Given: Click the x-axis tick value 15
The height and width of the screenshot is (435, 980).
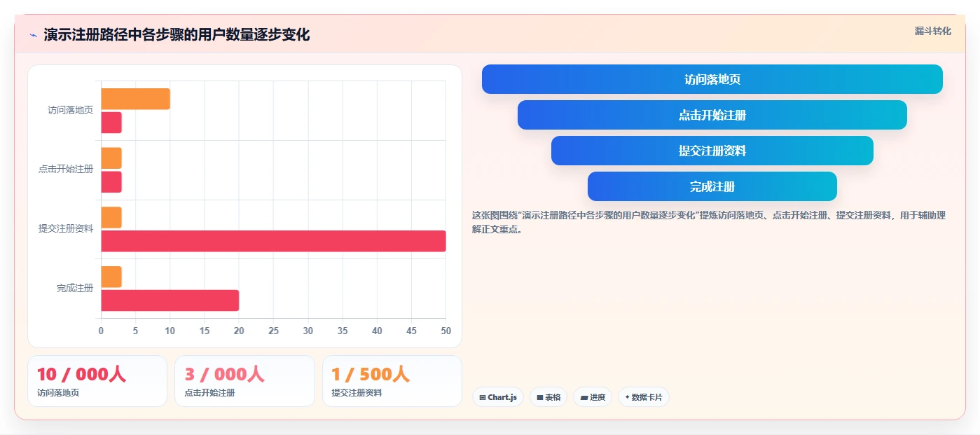Looking at the screenshot, I should [205, 331].
